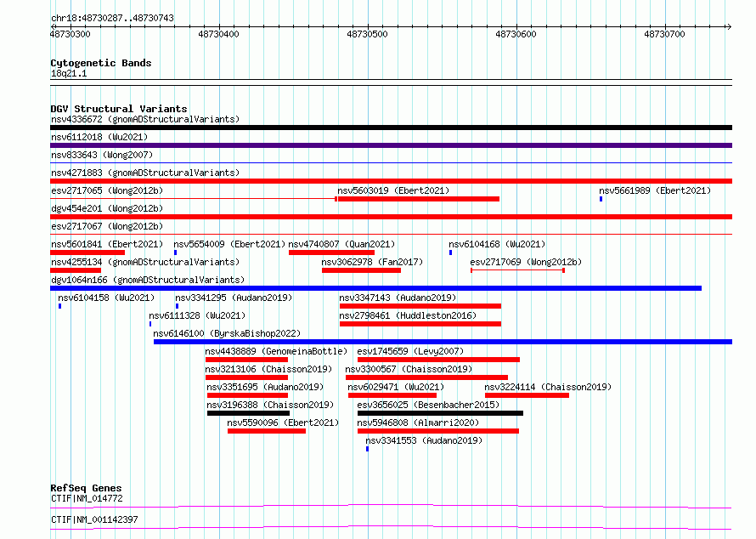Open the nsv5661989 (Ebert2021) label

pyautogui.click(x=655, y=190)
